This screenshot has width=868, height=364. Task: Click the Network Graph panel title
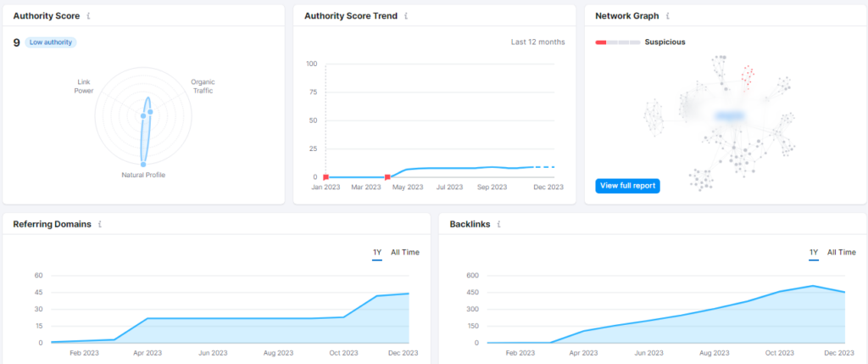627,16
